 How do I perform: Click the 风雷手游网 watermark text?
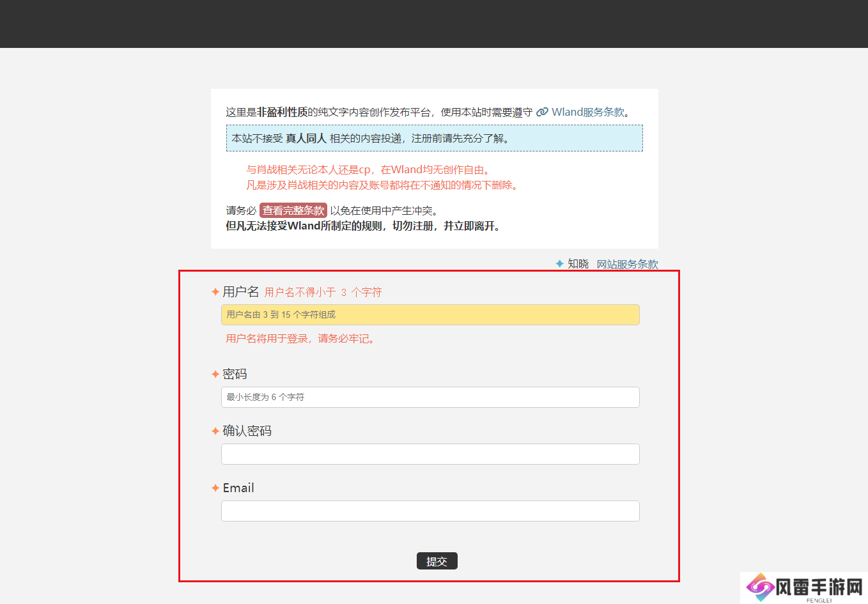819,586
